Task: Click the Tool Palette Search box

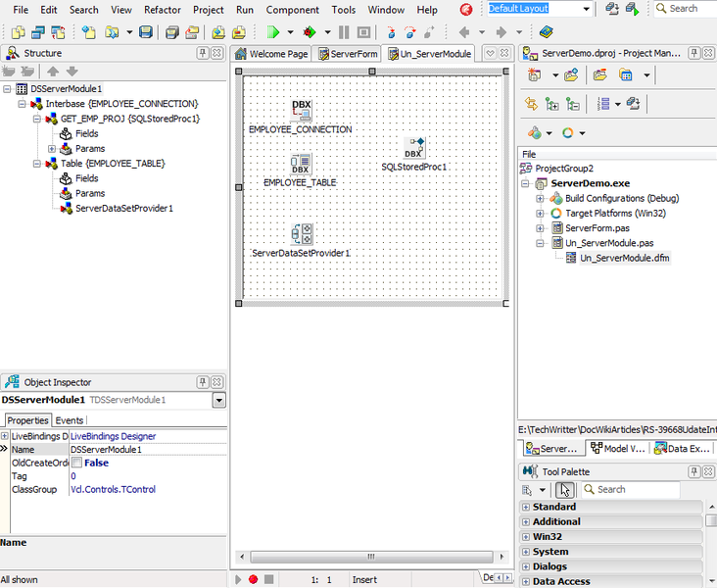Action: (631, 490)
